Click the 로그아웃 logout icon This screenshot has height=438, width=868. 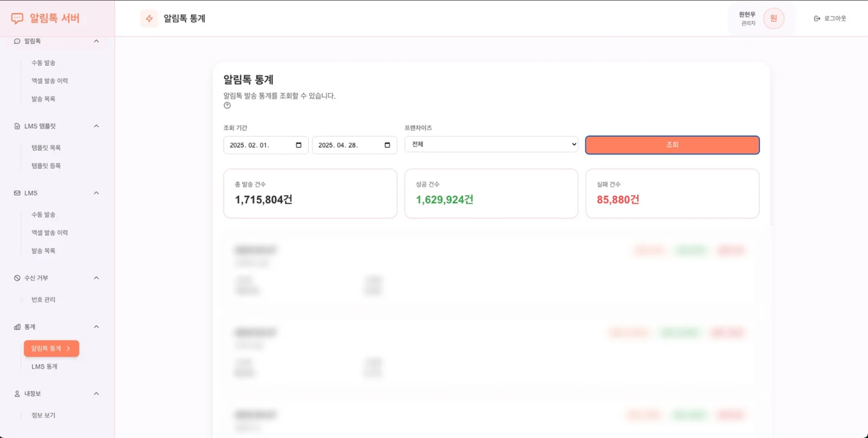[817, 18]
